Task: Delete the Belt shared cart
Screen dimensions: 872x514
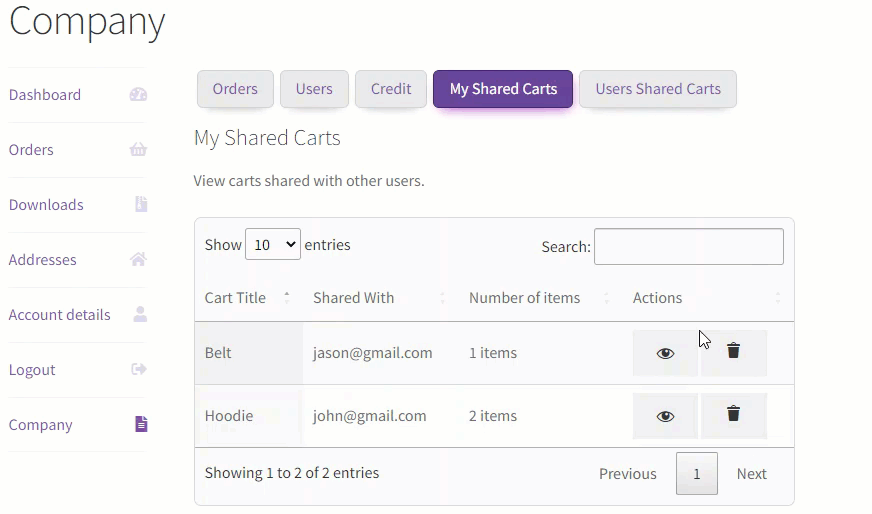Action: coord(734,353)
